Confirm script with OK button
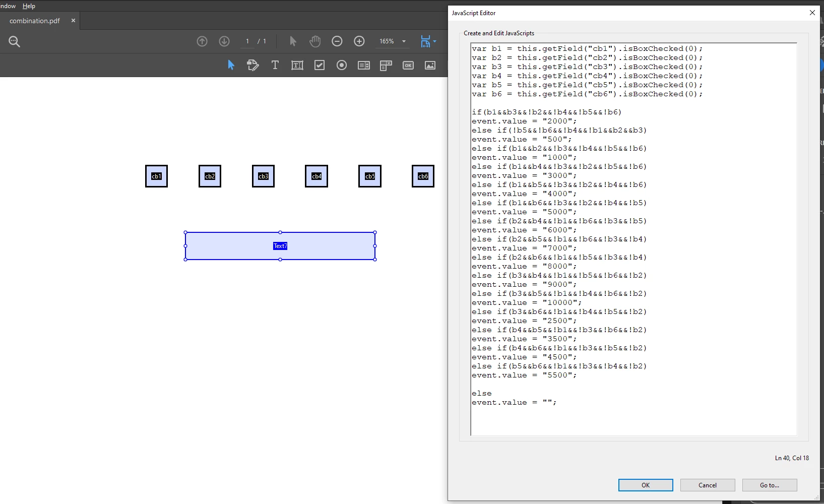 (x=646, y=485)
